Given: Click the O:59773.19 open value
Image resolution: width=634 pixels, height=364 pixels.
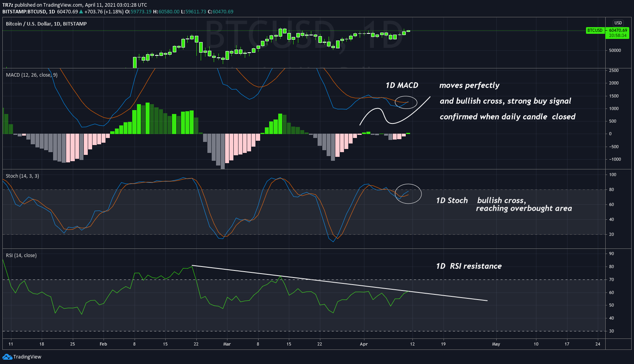Looking at the screenshot, I should tap(138, 12).
